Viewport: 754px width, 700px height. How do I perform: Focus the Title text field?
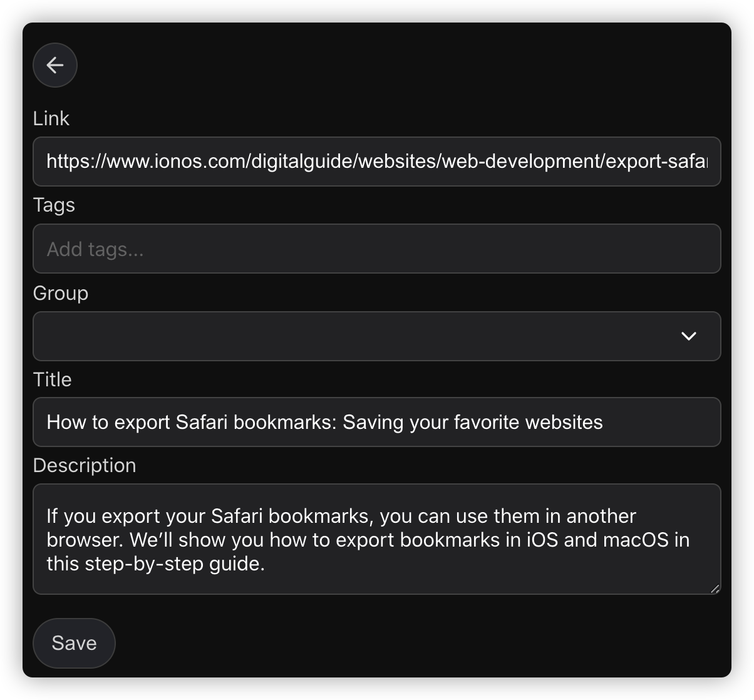coord(376,422)
